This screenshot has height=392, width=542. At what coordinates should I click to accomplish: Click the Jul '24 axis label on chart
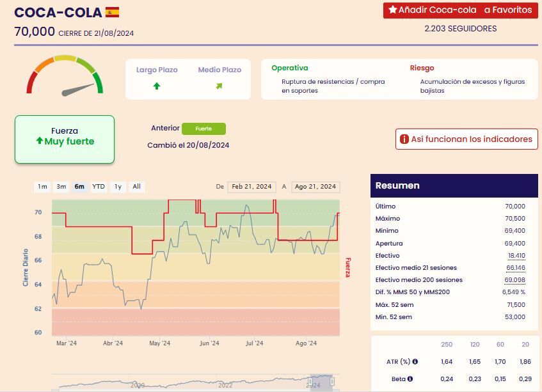(255, 343)
